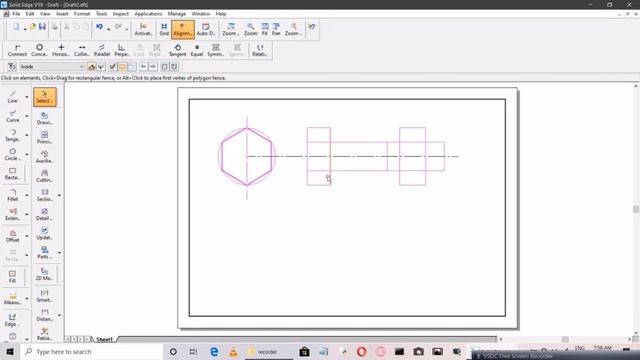Open the Format menu
This screenshot has width=640, height=360.
click(82, 14)
